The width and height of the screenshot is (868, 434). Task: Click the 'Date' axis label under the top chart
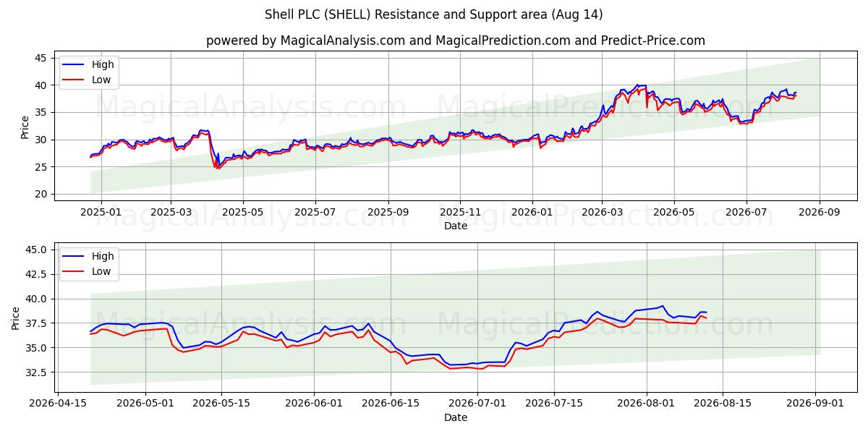456,226
